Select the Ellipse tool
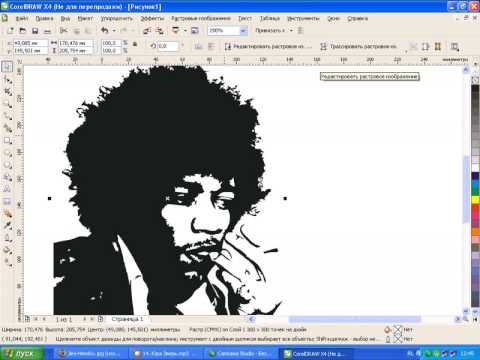 (x=7, y=153)
